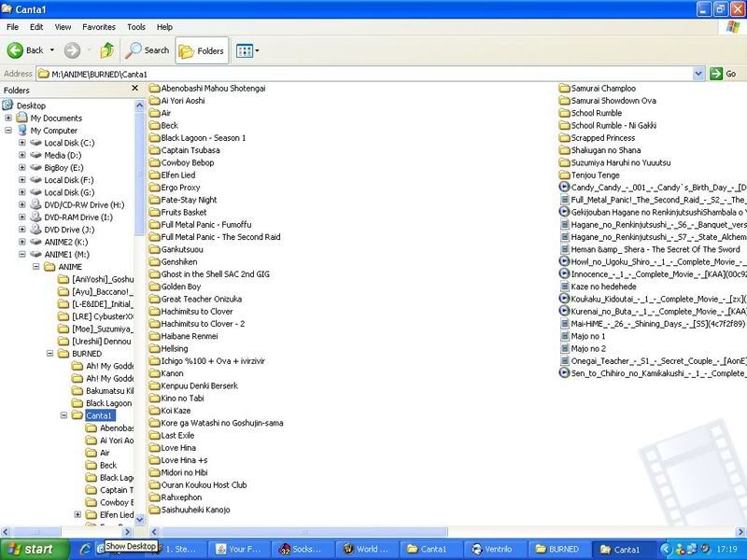Open the Search pane
Viewport: 747px width, 560px height.
click(x=148, y=50)
